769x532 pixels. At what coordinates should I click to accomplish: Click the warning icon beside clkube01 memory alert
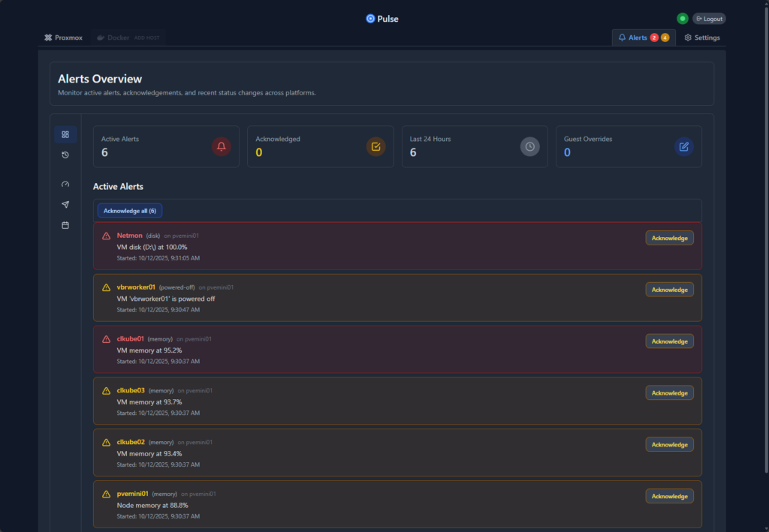pyautogui.click(x=106, y=339)
